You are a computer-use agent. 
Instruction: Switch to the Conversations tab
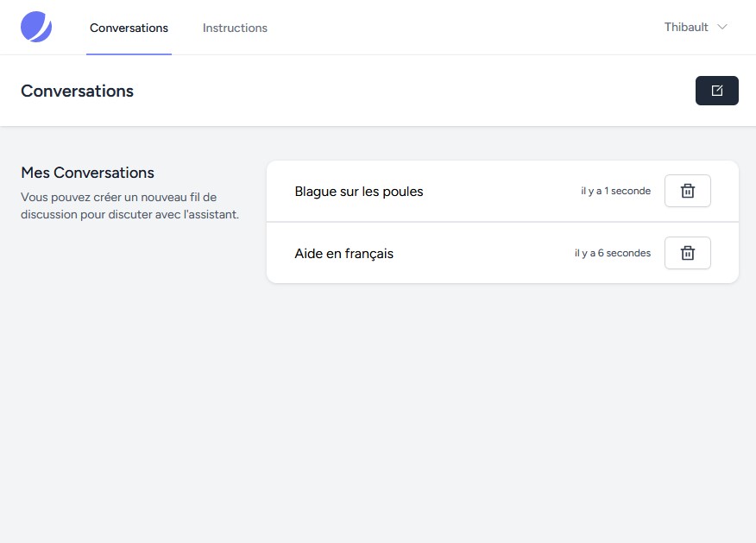pos(129,28)
